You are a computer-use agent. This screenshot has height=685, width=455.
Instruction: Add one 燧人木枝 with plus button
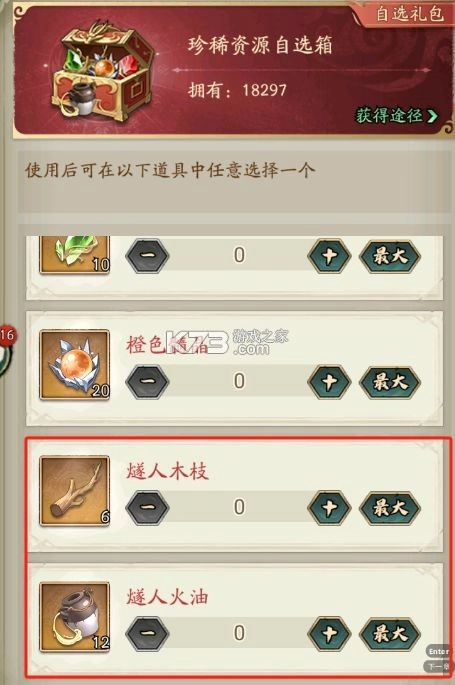tap(329, 508)
